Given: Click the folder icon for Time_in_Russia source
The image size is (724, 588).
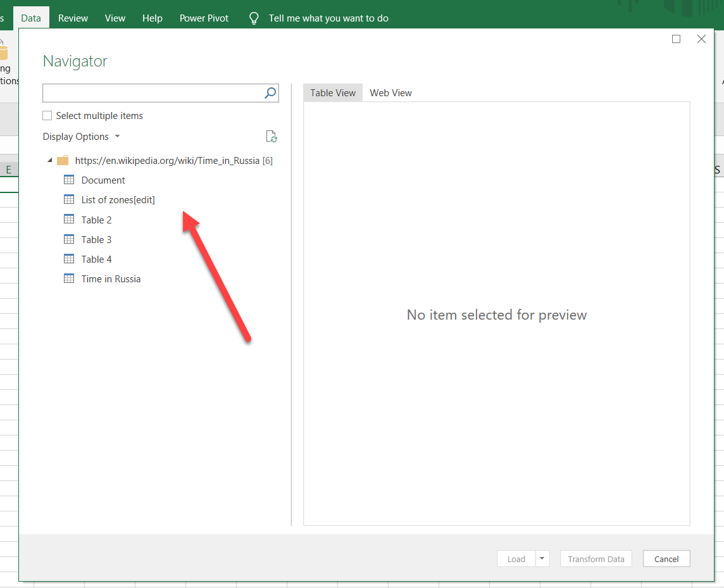Looking at the screenshot, I should click(x=62, y=160).
